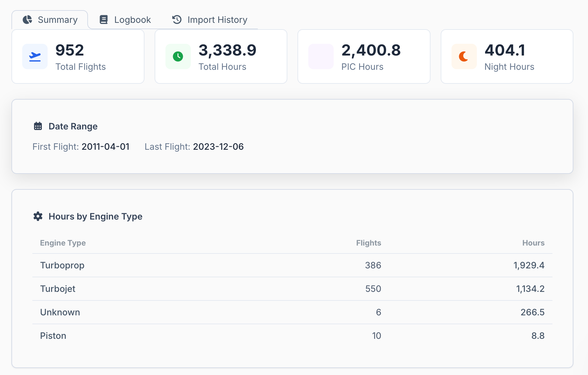Click the book icon beside Logbook
Image resolution: width=588 pixels, height=375 pixels.
click(x=104, y=20)
